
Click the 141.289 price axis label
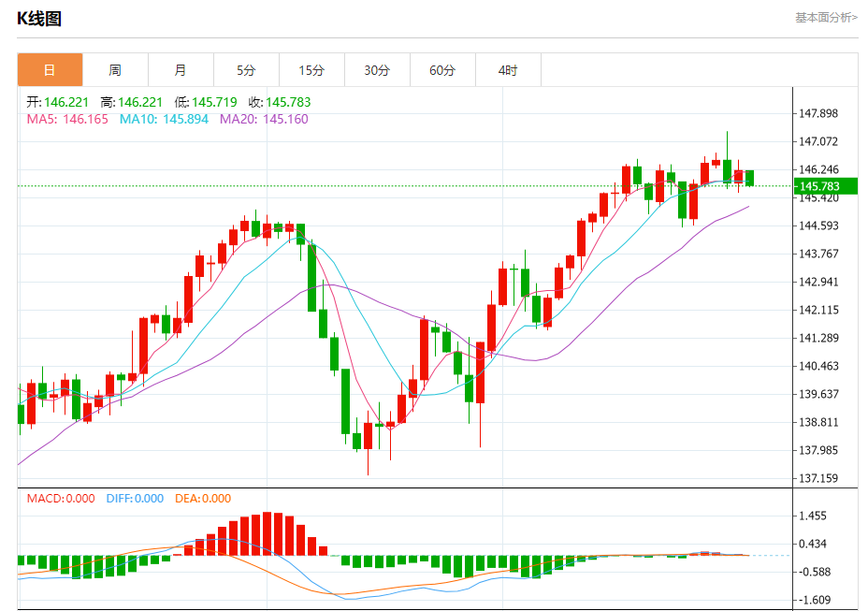[818, 338]
